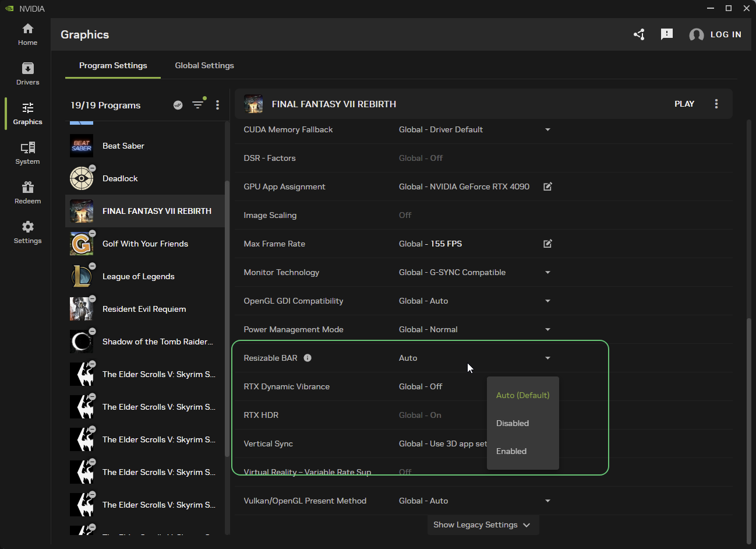756x549 pixels.
Task: Launch the game with the PLAY button
Action: 684,104
